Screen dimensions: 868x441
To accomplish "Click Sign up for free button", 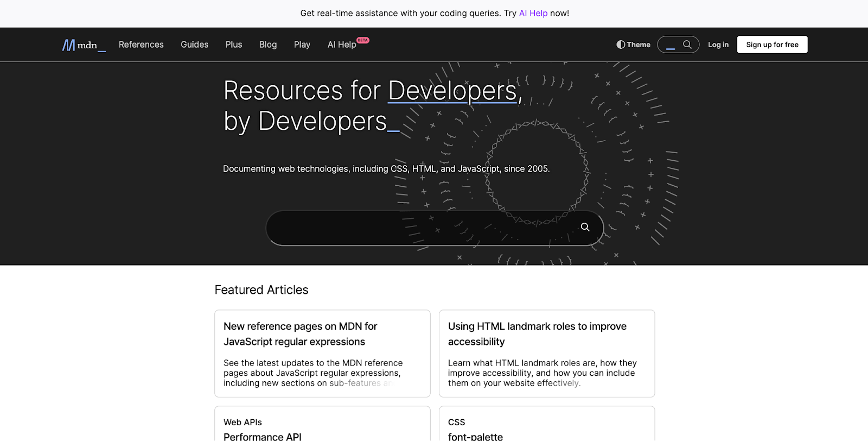I will [x=772, y=45].
